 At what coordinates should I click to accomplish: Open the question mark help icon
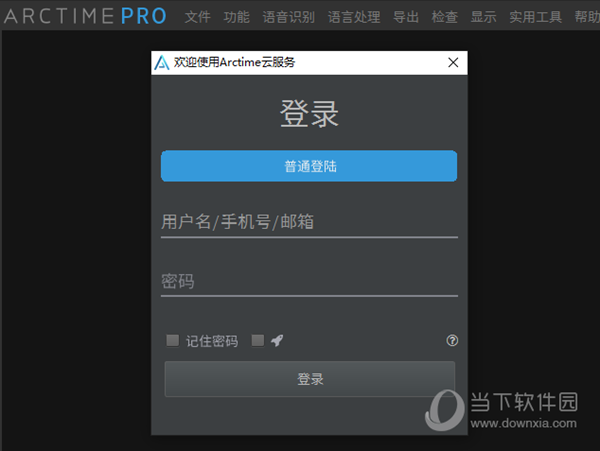click(x=452, y=340)
